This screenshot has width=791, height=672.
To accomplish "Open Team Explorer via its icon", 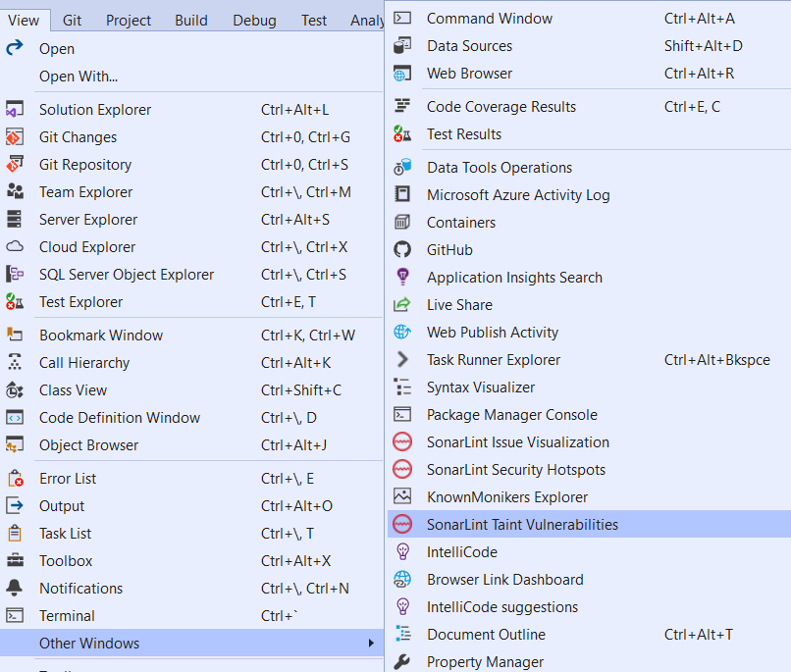I will point(14,191).
